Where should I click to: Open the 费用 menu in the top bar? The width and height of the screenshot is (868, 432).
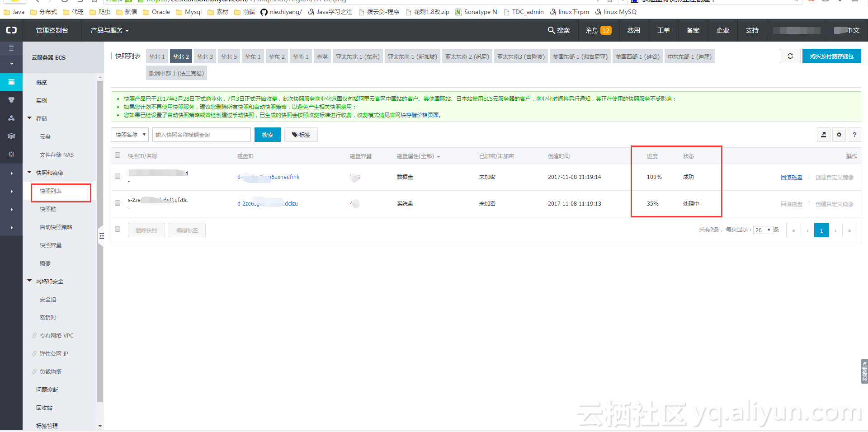click(x=634, y=30)
